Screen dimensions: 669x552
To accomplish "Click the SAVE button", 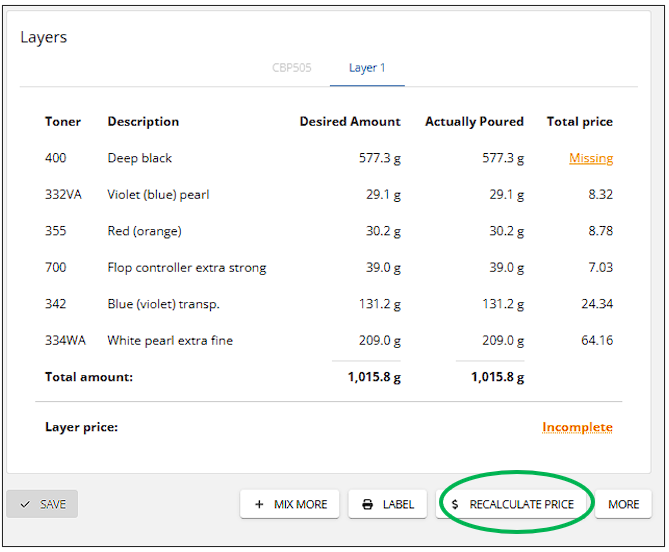I will 42,504.
